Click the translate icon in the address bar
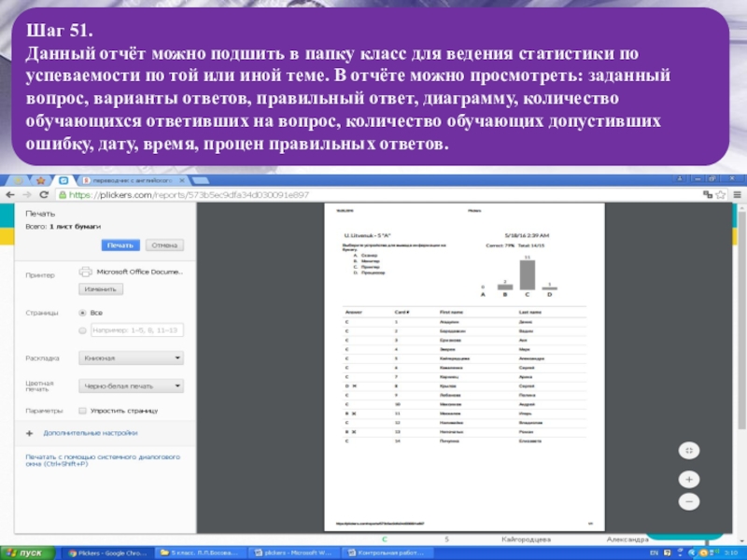This screenshot has width=747, height=560. [708, 195]
